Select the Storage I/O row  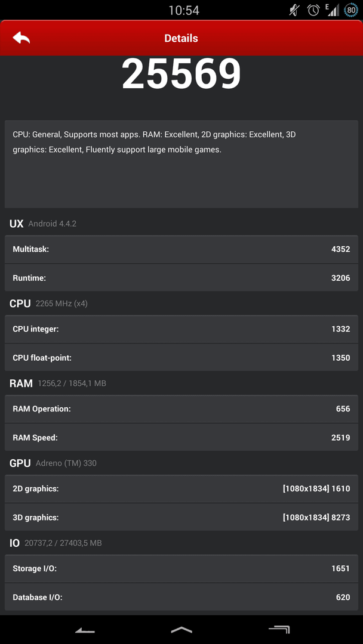click(181, 568)
